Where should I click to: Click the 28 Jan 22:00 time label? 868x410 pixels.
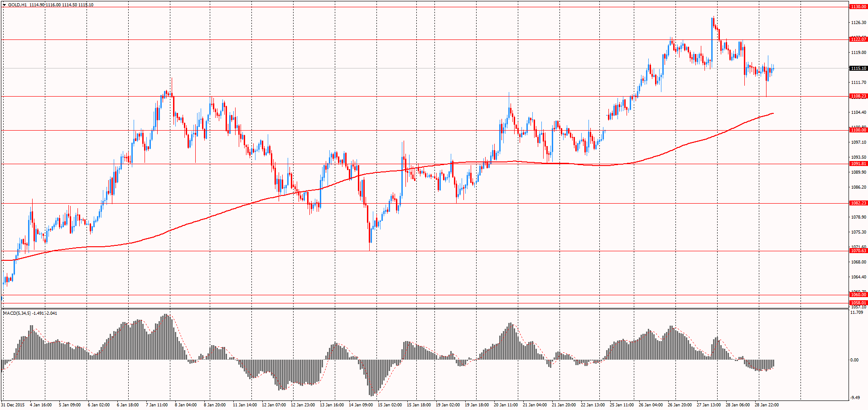pyautogui.click(x=767, y=405)
